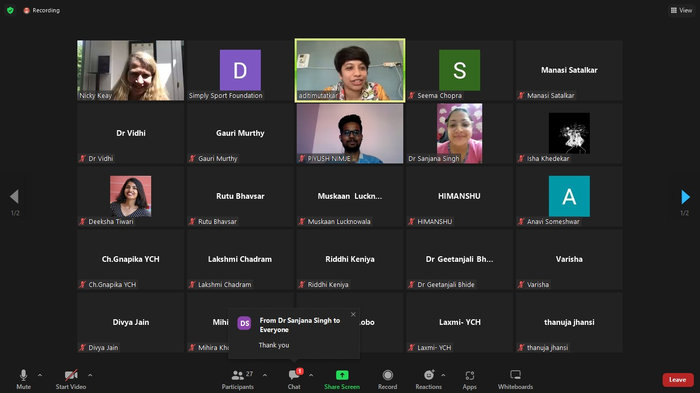Expand the Chat options caret
This screenshot has width=700, height=393.
[311, 375]
